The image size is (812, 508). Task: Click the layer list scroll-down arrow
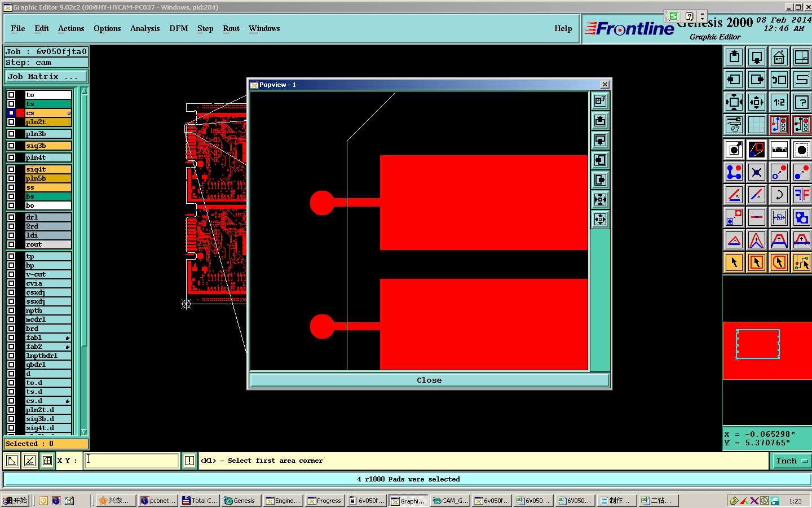pyautogui.click(x=84, y=432)
